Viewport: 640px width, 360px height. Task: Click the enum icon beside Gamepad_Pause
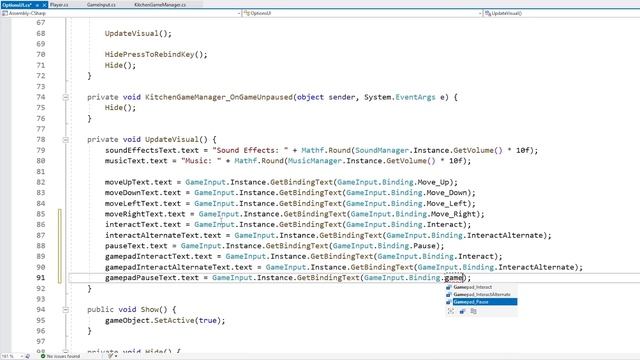tap(449, 302)
